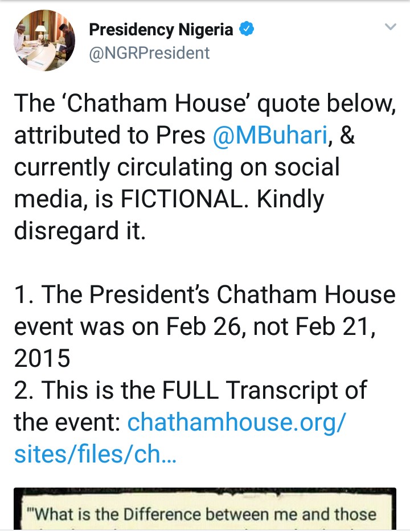Click the blue verified badge
The width and height of the screenshot is (410, 532).
246,30
